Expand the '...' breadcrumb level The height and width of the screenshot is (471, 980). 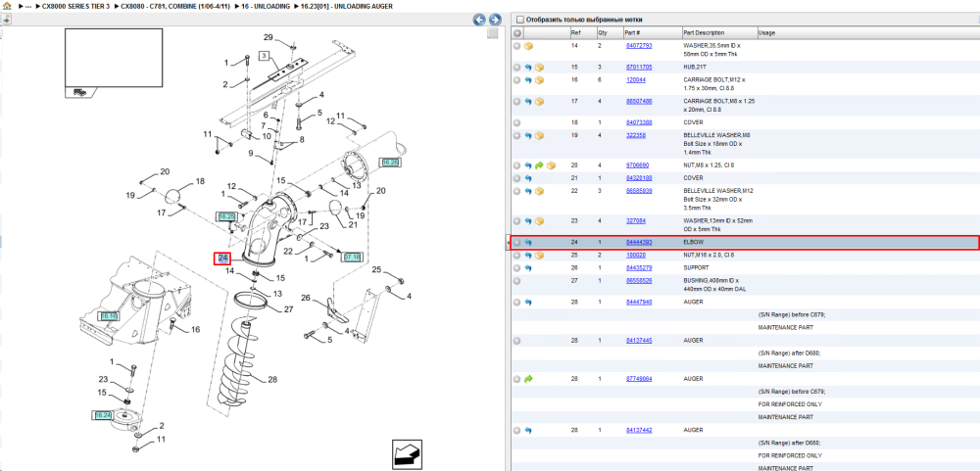pyautogui.click(x=28, y=6)
